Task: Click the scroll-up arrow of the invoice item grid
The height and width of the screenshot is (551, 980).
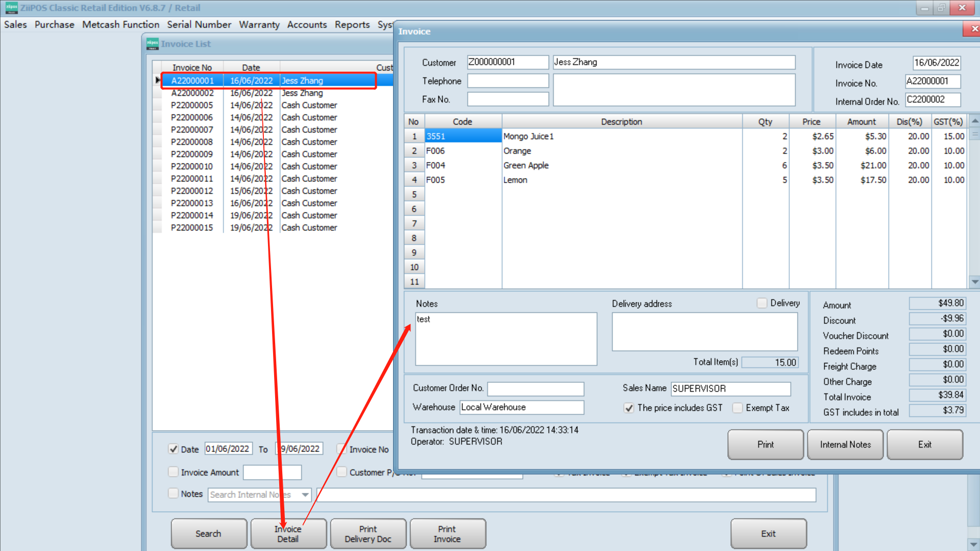Action: coord(975,121)
